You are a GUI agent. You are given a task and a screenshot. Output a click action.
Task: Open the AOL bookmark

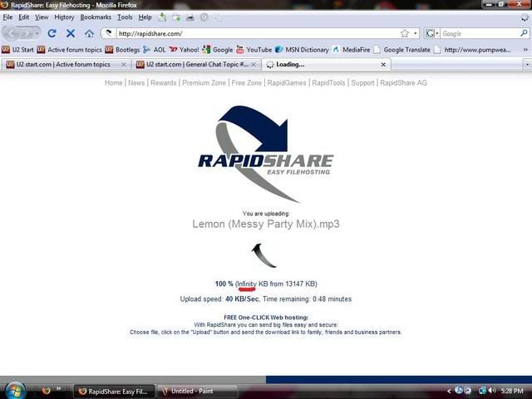154,50
